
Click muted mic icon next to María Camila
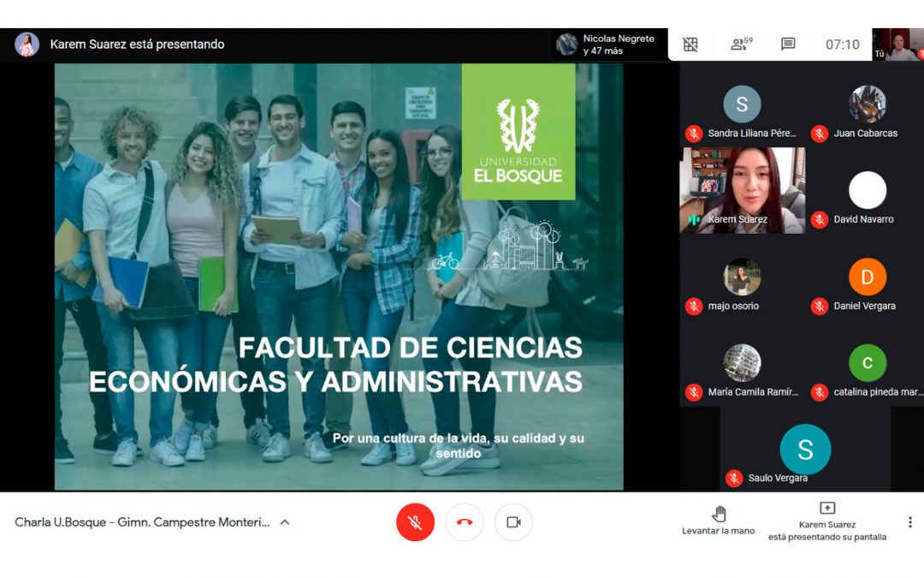click(x=694, y=393)
